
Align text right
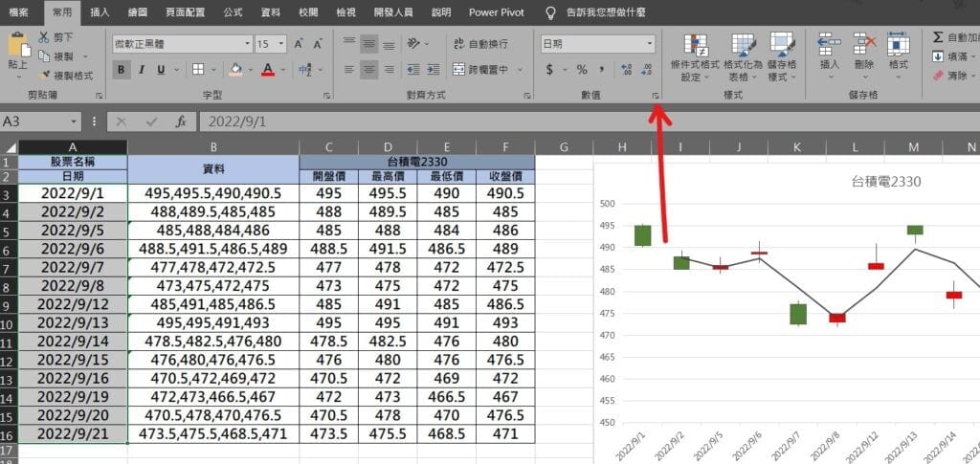point(389,69)
